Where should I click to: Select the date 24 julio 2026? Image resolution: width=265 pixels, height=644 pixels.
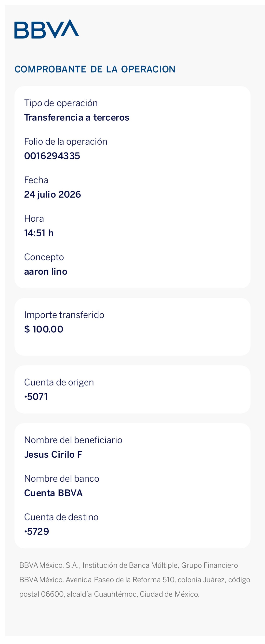(53, 194)
